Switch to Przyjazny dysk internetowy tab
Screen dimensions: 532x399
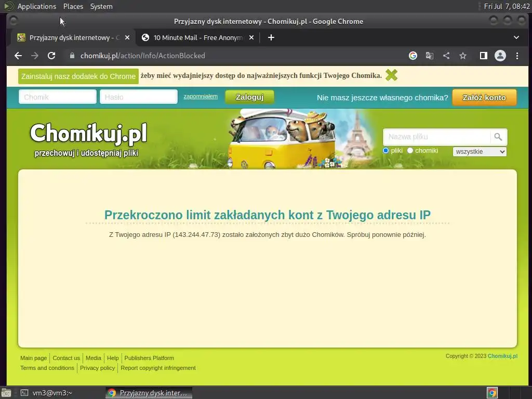[x=73, y=37]
